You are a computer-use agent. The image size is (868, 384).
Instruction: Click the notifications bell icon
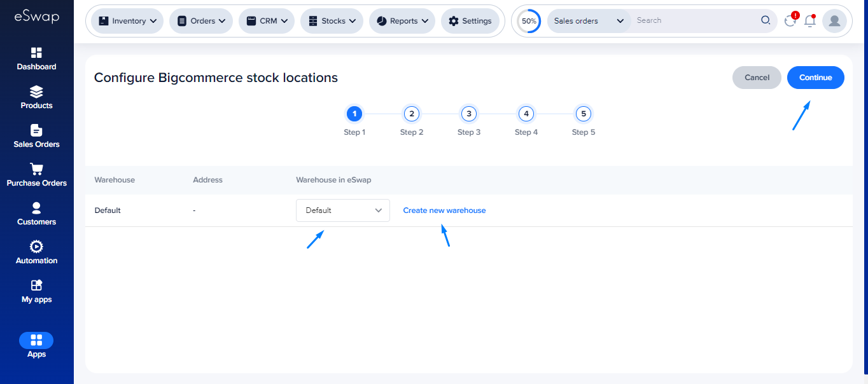point(809,21)
